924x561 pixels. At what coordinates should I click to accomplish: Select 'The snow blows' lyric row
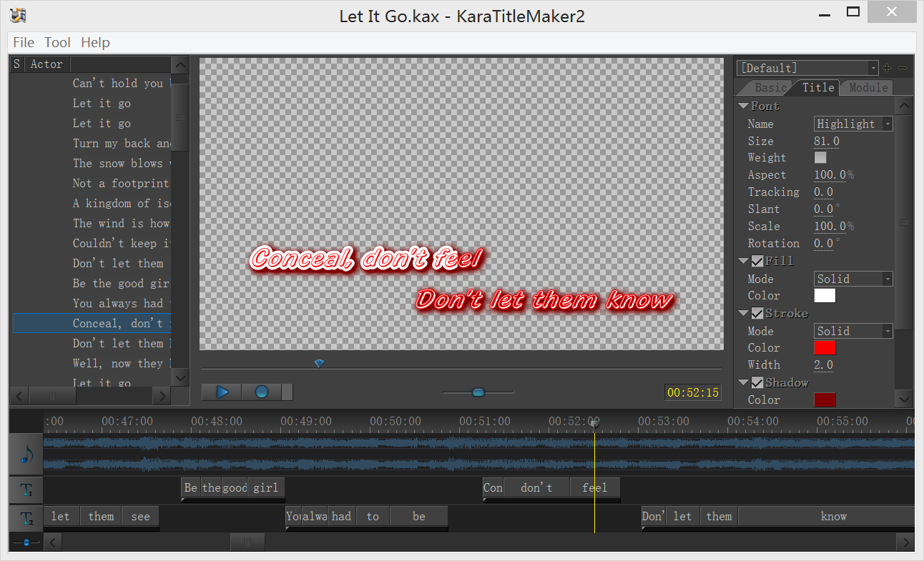(92, 163)
